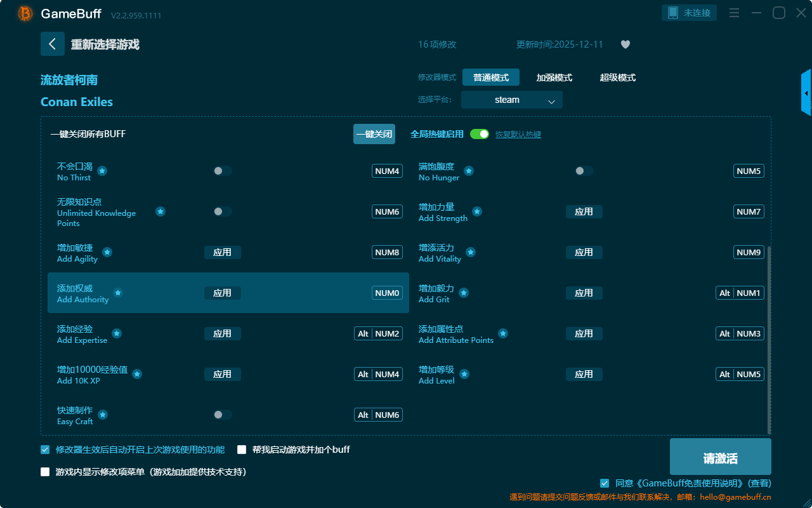Screen dimensions: 812x508
Task: Click the star icon beside Add Strength
Action: (477, 211)
